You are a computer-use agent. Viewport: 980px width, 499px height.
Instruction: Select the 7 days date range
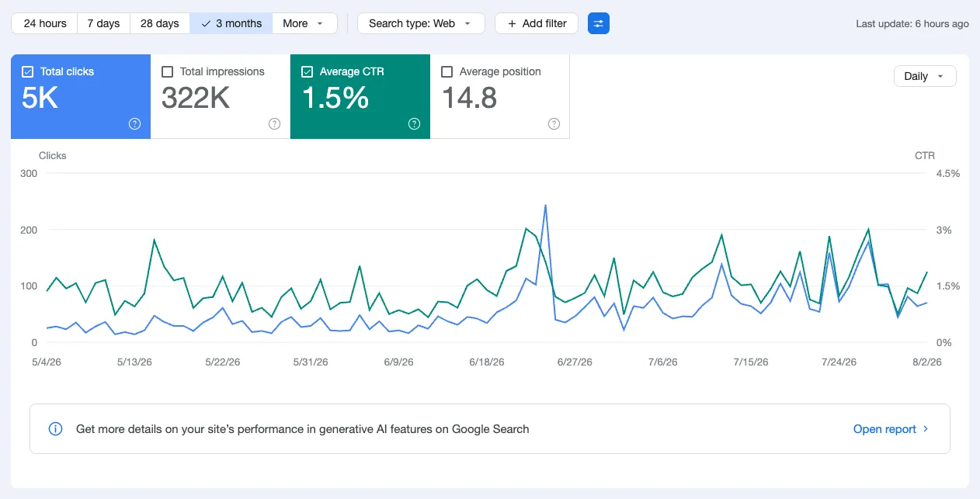(x=103, y=23)
